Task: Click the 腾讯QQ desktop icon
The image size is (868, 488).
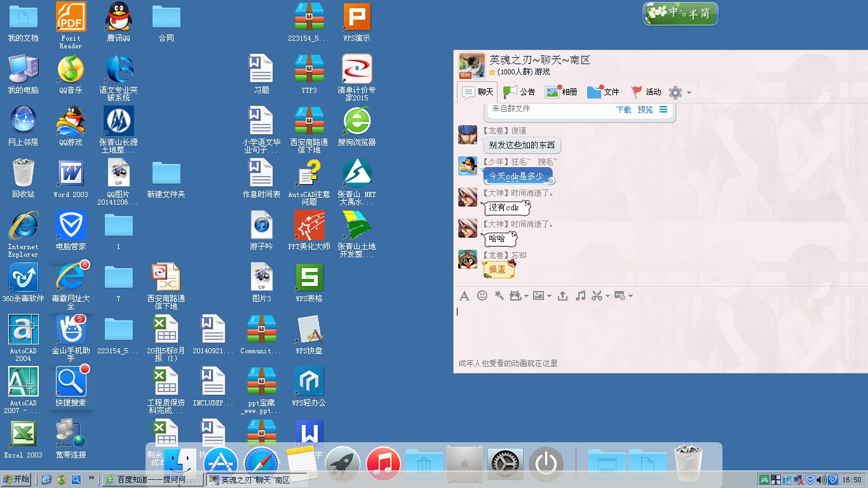Action: coord(118,22)
